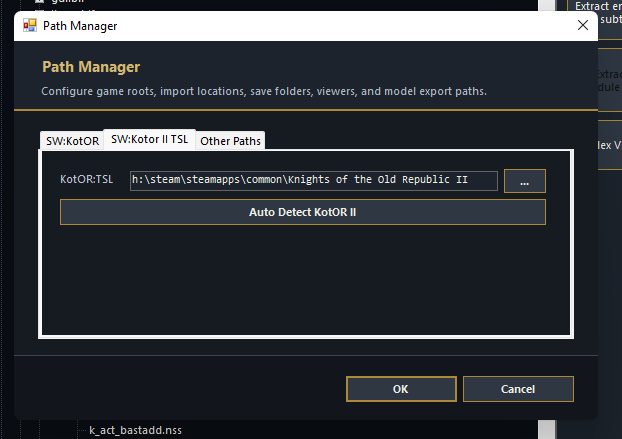The image size is (622, 439).
Task: Select the SW:Kotor II TSL tab
Action: (x=149, y=140)
